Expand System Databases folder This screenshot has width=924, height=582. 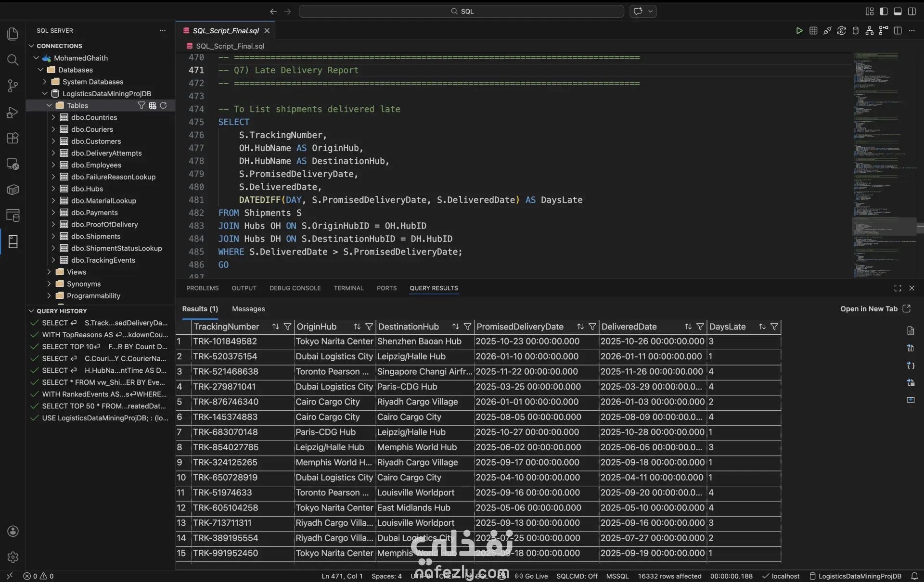[x=45, y=82]
